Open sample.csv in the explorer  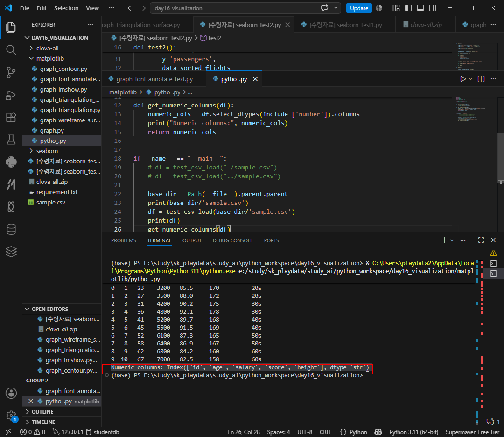pos(51,202)
